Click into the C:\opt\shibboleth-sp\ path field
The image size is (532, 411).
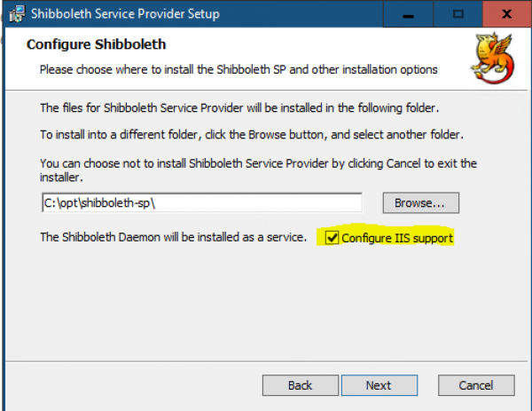tap(202, 202)
